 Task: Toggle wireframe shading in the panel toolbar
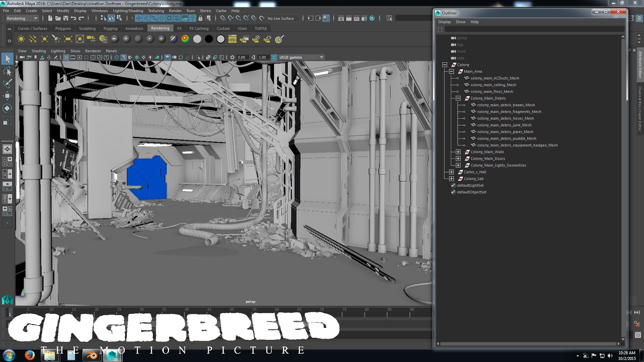point(117,57)
